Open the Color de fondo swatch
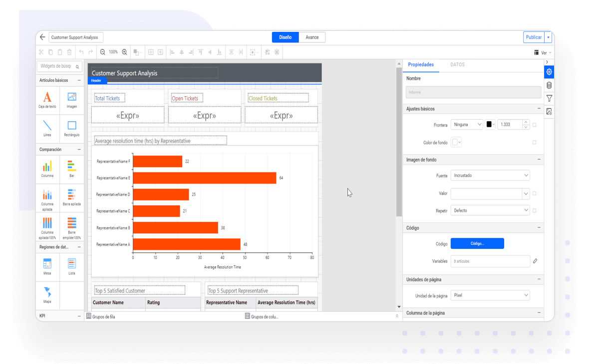589x364 pixels. tap(456, 142)
